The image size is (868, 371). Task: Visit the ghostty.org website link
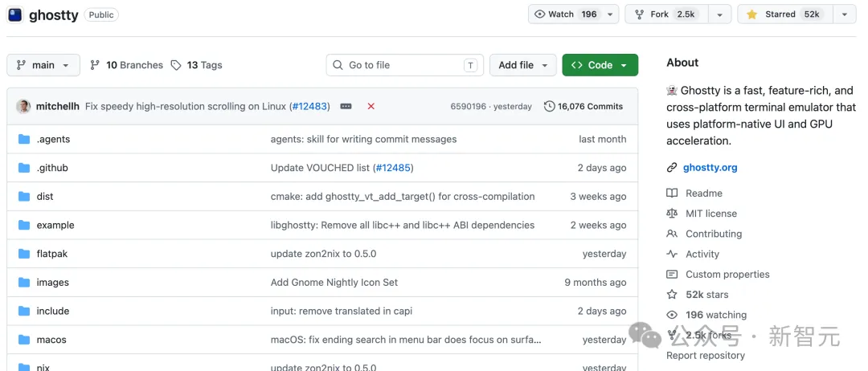point(710,168)
